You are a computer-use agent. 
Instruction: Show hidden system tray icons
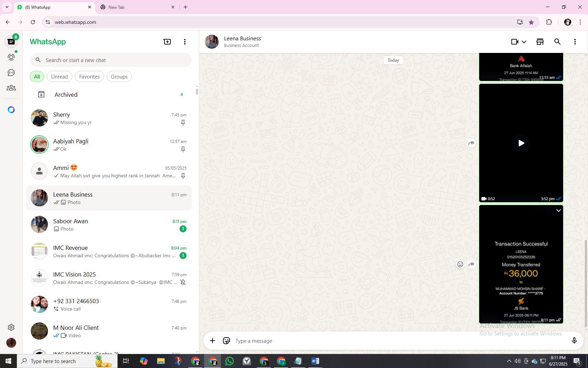[x=509, y=361]
